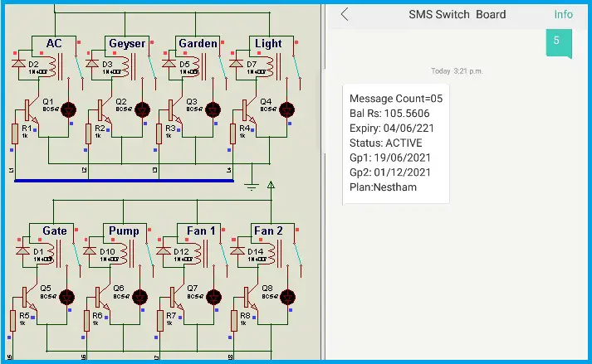Select diode D5 in the Garden circuit
The width and height of the screenshot is (592, 364).
[169, 64]
